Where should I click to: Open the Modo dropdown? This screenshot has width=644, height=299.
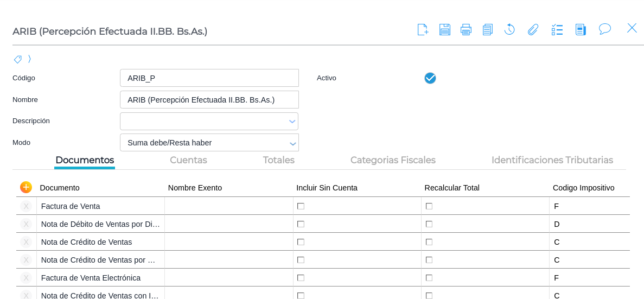(x=292, y=143)
